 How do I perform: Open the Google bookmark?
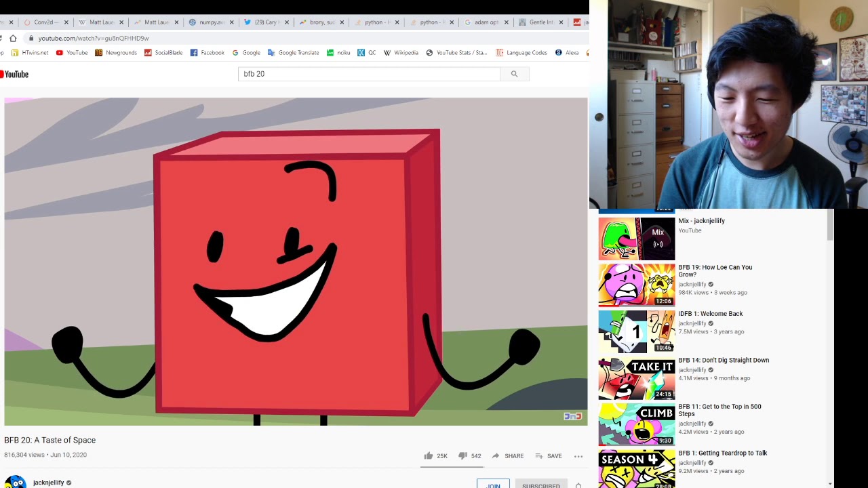click(246, 52)
